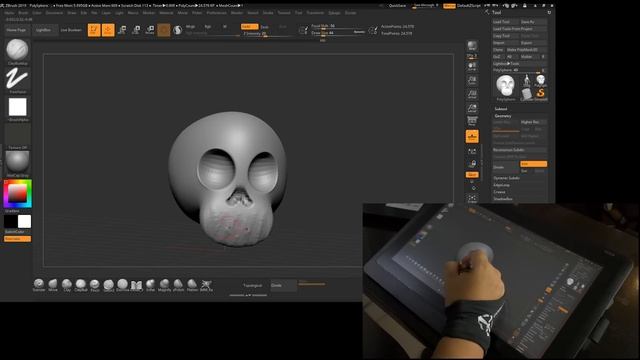Open the FreeHand stroke type picker

click(x=17, y=79)
